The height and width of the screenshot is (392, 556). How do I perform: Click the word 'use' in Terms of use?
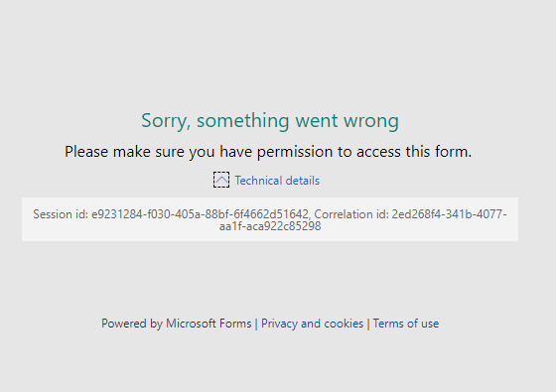[430, 324]
